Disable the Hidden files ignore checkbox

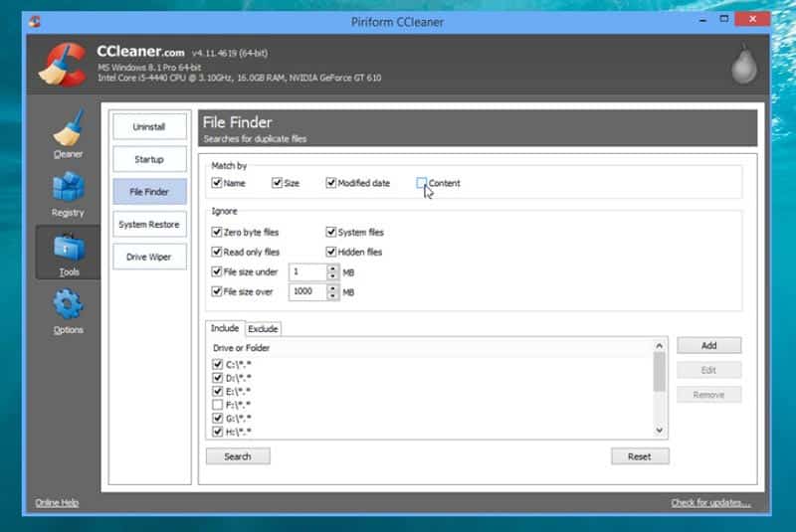pos(331,253)
